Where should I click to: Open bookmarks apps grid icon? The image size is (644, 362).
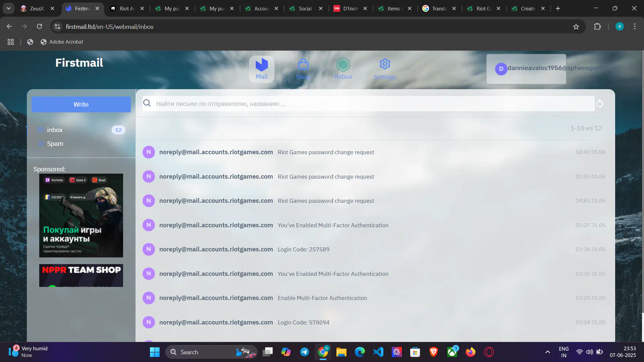tap(11, 42)
